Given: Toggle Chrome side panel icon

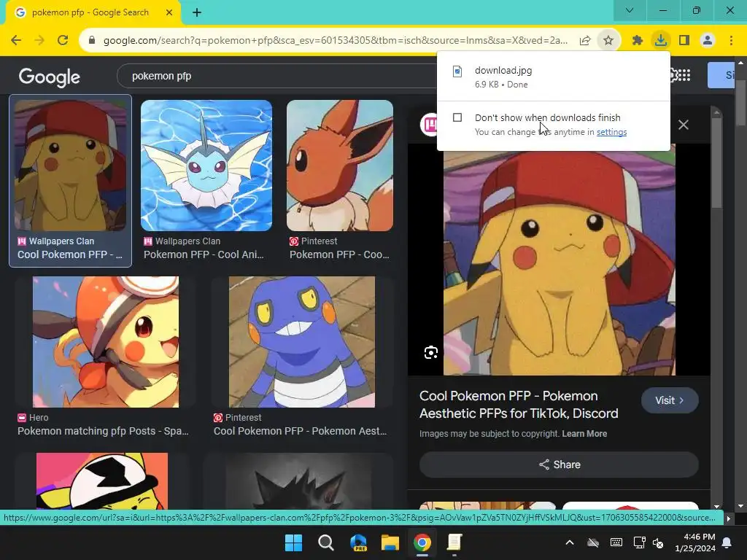Looking at the screenshot, I should pos(684,41).
